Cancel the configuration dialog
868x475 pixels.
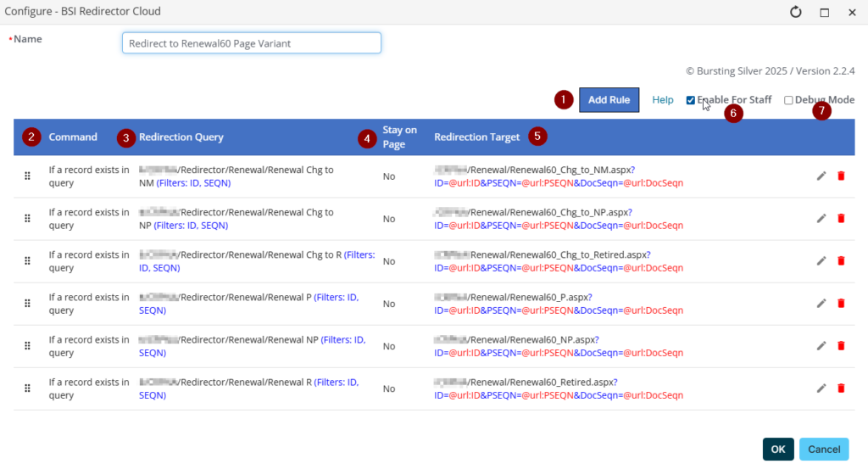coord(824,449)
